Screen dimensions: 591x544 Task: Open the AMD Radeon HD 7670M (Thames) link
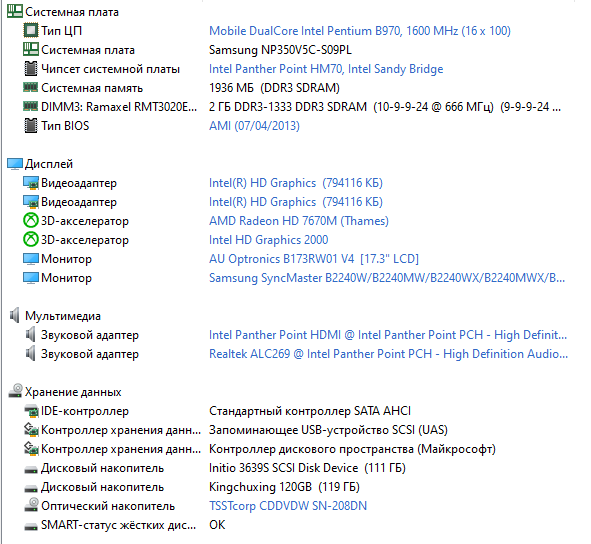click(299, 221)
